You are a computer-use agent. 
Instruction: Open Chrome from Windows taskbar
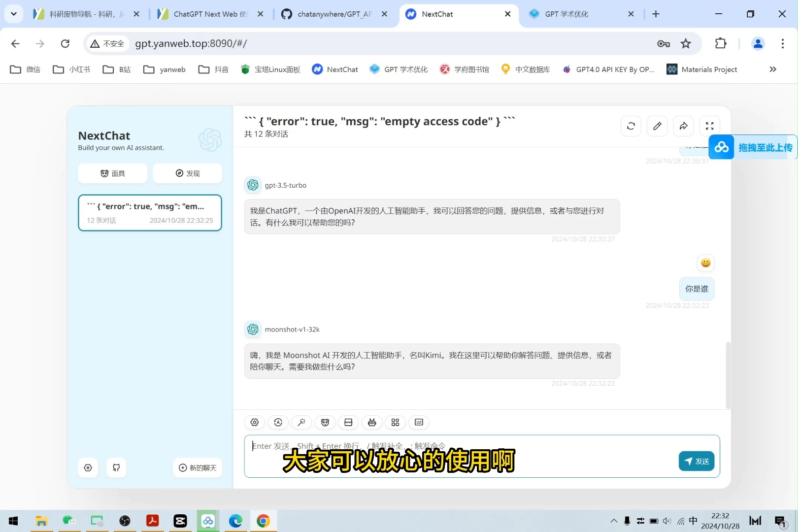(x=263, y=521)
